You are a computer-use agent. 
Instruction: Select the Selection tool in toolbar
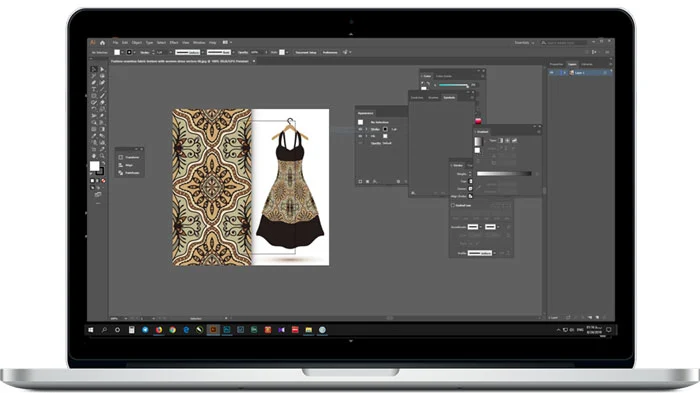click(94, 69)
